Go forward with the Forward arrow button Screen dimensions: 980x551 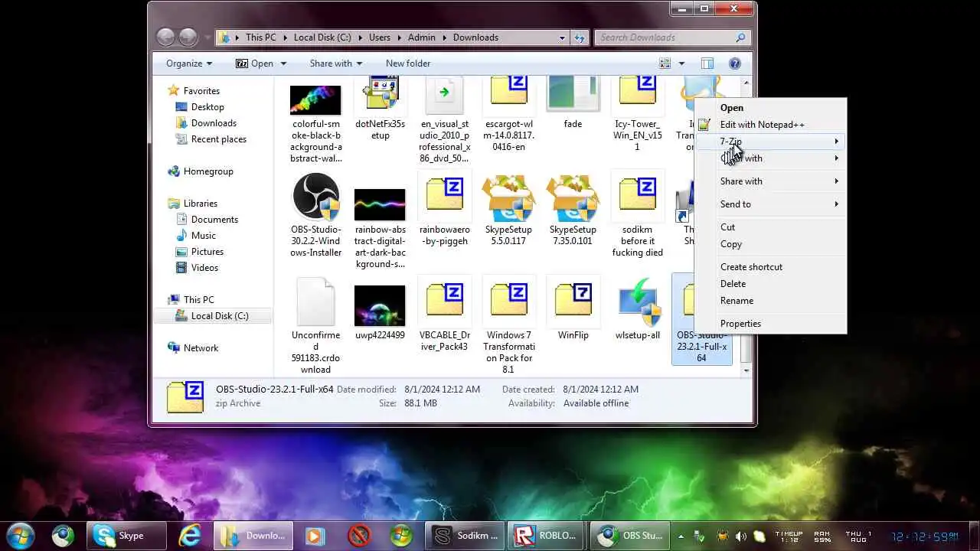point(188,37)
